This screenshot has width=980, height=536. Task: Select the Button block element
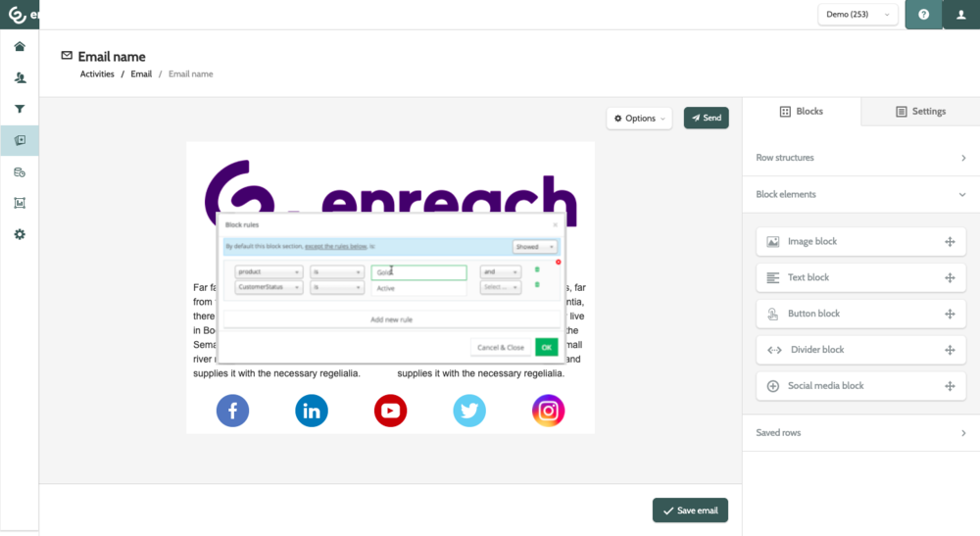point(861,315)
